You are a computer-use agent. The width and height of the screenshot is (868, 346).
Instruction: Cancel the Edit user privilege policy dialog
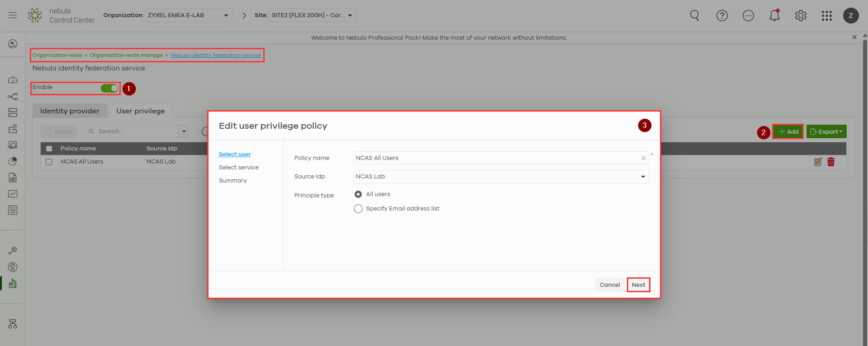click(x=610, y=285)
